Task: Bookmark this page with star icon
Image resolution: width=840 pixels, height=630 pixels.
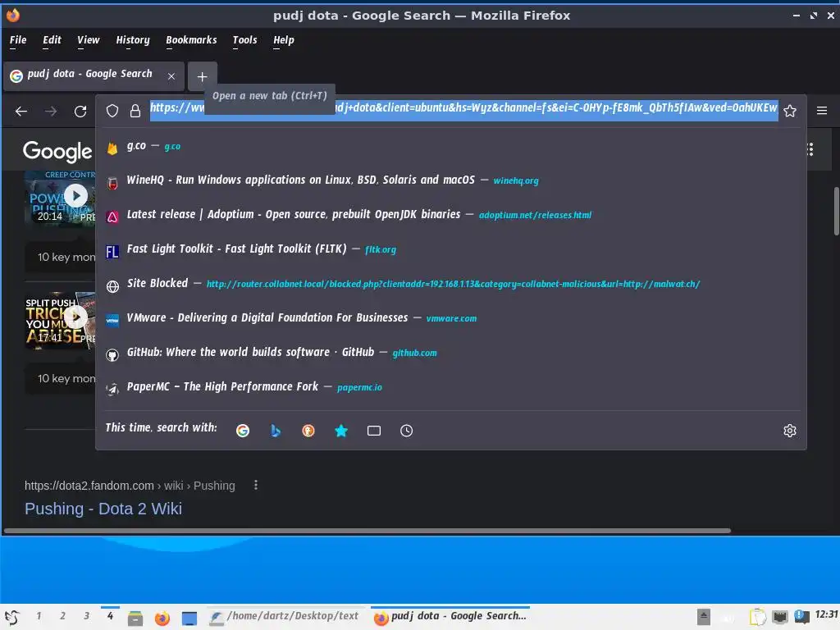Action: [790, 111]
